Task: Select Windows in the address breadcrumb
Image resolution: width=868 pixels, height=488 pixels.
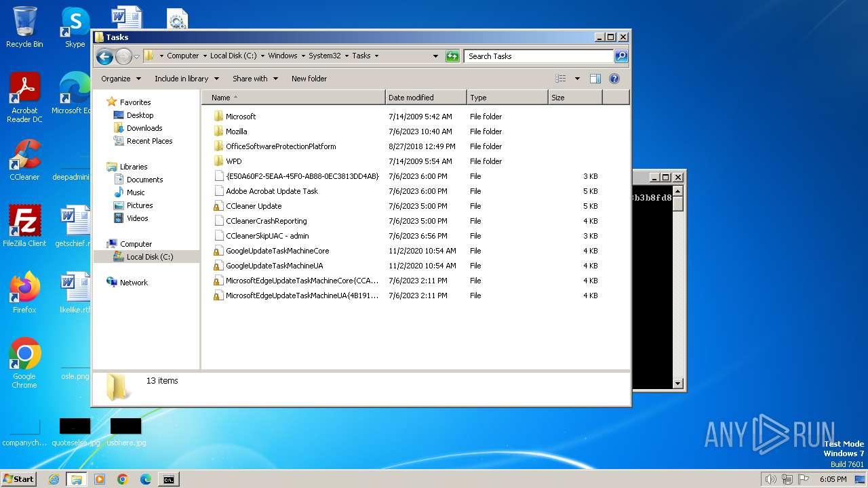Action: click(x=283, y=56)
